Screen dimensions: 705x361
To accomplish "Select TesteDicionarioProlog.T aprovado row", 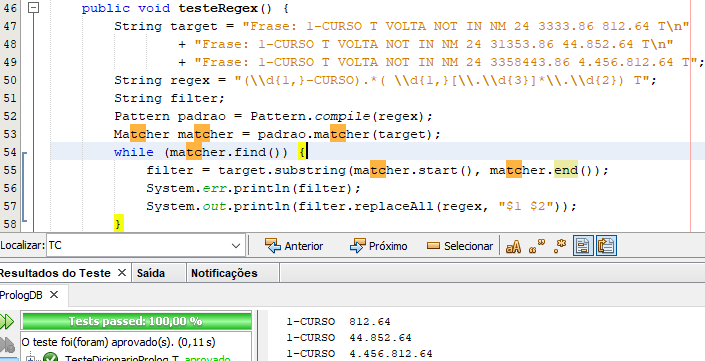I will 147,359.
